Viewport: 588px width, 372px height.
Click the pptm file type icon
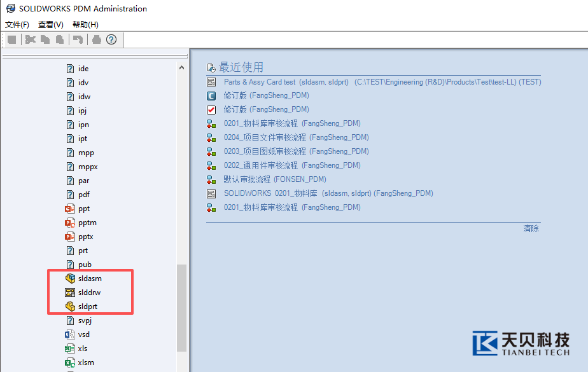pyautogui.click(x=70, y=223)
